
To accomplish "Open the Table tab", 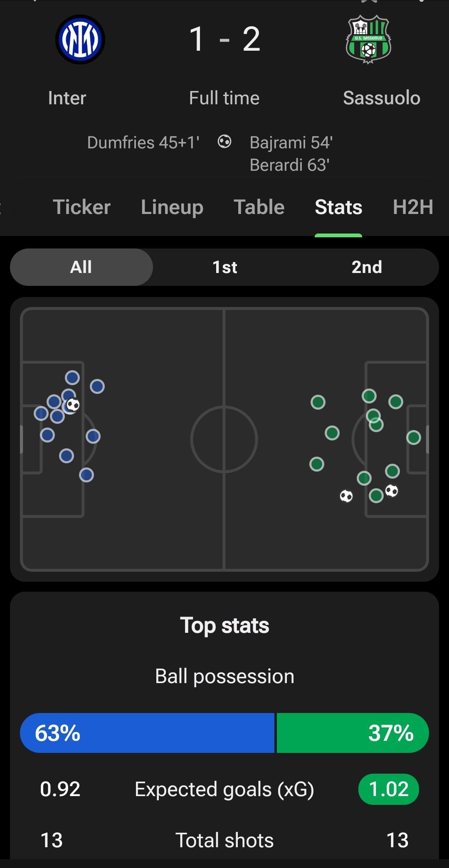I will tap(259, 207).
